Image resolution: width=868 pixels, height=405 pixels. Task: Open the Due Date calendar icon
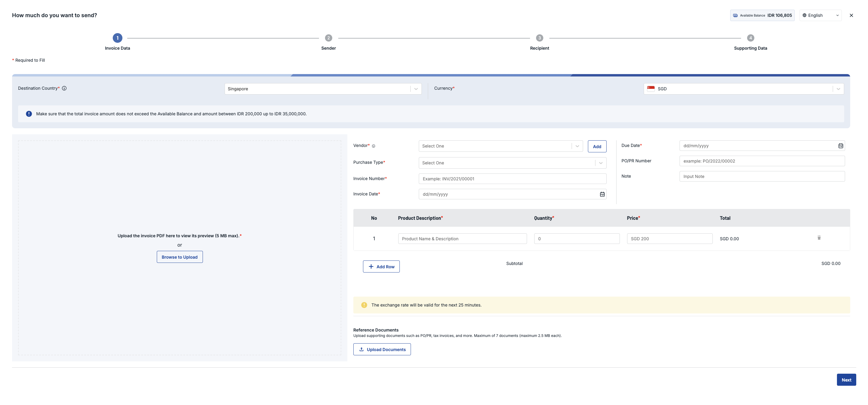[841, 146]
